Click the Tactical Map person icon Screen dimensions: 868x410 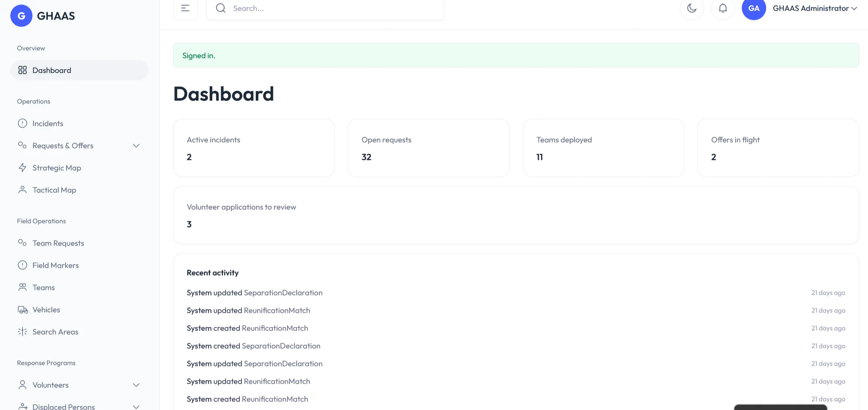(x=23, y=190)
